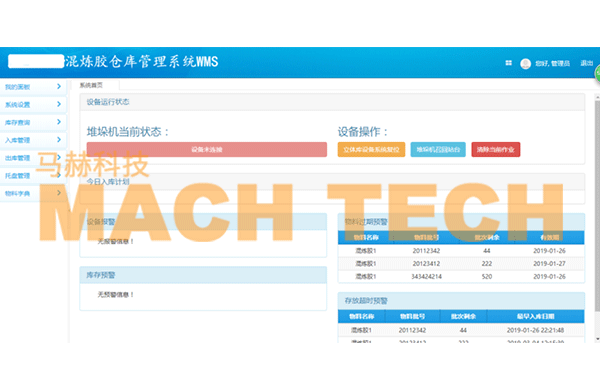Open 托盘管理 sidebar menu
The width and height of the screenshot is (600, 390).
33,176
